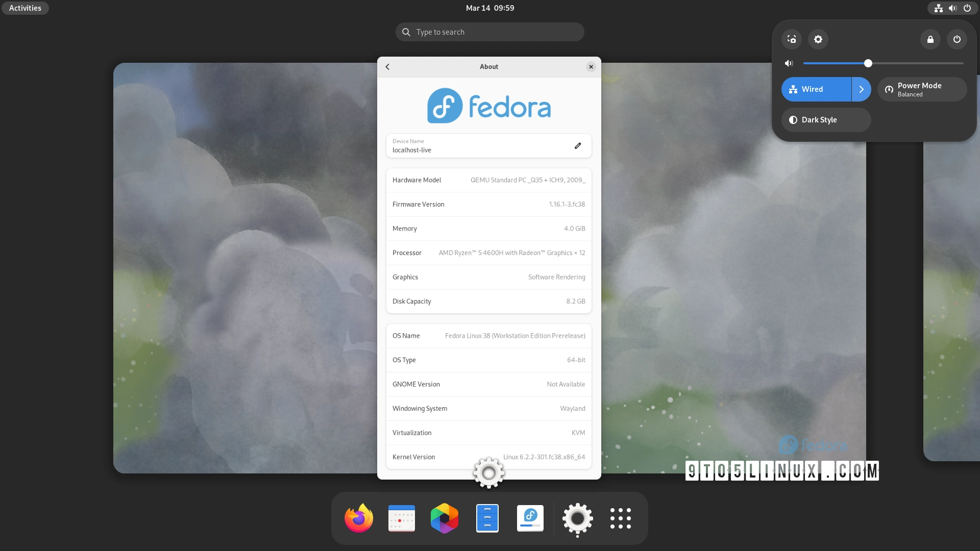The height and width of the screenshot is (551, 980).
Task: Open quick settings from the top bar tray
Action: click(952, 8)
